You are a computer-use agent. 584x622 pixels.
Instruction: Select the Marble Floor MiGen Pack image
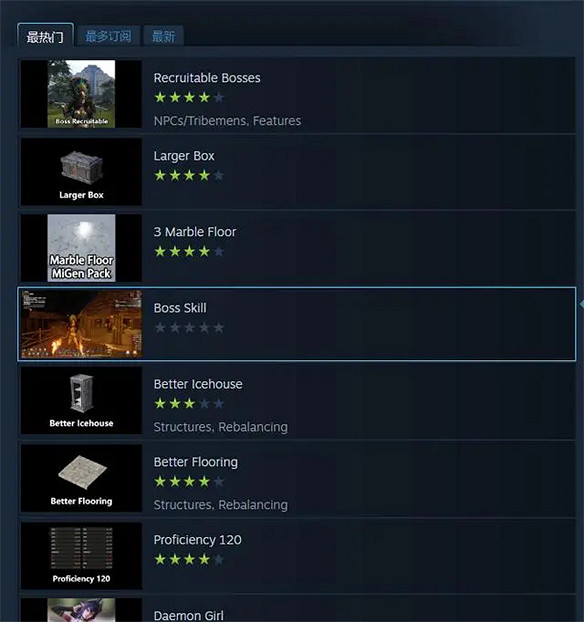81,248
